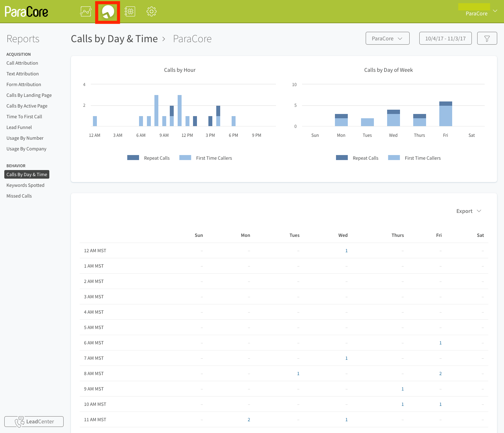This screenshot has width=504, height=433.
Task: Click the Thursday bar in Day of Week chart
Action: 419,120
